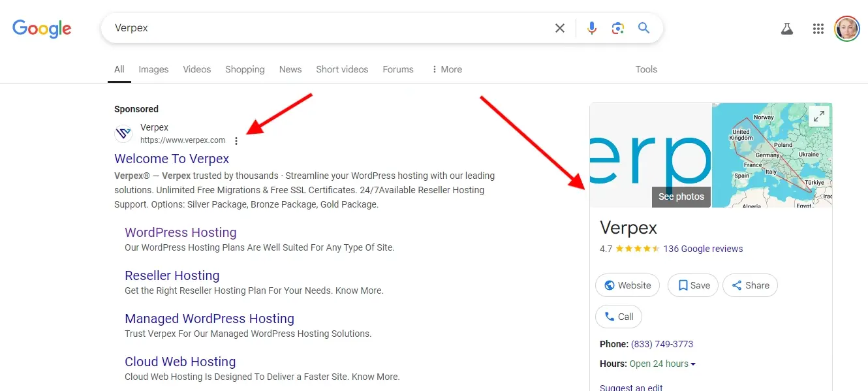868x391 pixels.
Task: Save Verpex with the Save button
Action: tap(693, 285)
